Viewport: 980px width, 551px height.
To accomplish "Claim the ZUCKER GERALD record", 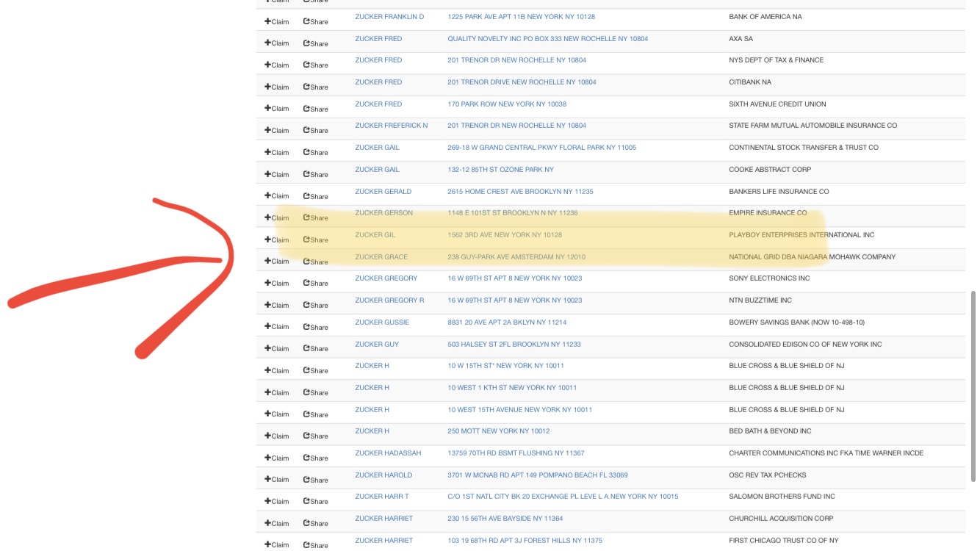I will tap(277, 195).
